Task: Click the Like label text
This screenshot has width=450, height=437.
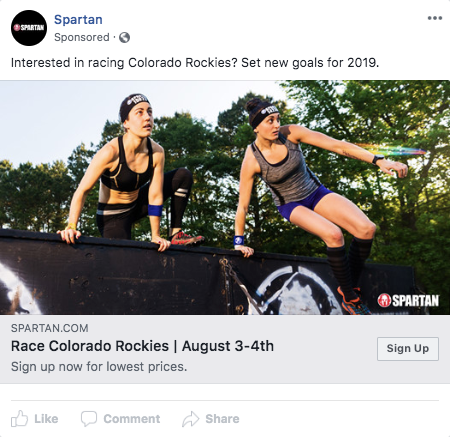Action: click(x=46, y=419)
